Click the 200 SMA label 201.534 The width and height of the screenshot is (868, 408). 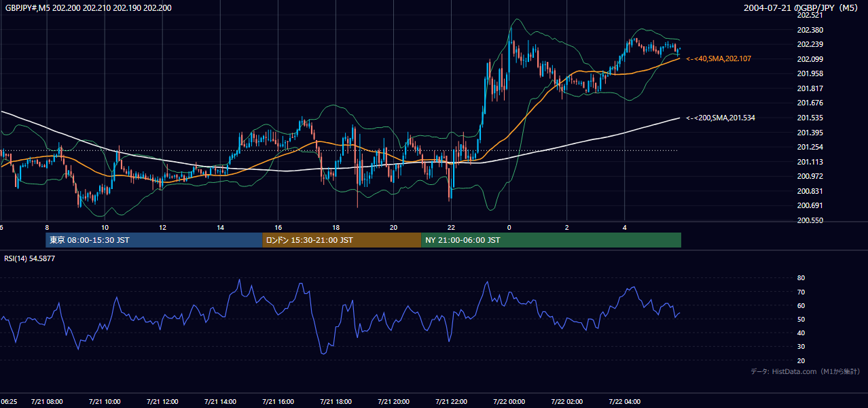click(x=721, y=118)
